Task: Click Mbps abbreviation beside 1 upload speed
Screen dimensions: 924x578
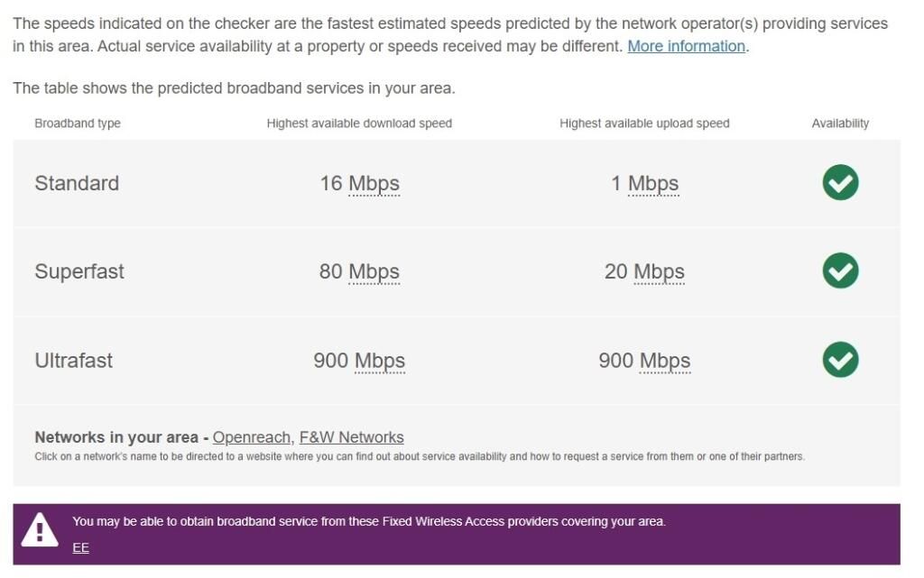Action: [653, 183]
